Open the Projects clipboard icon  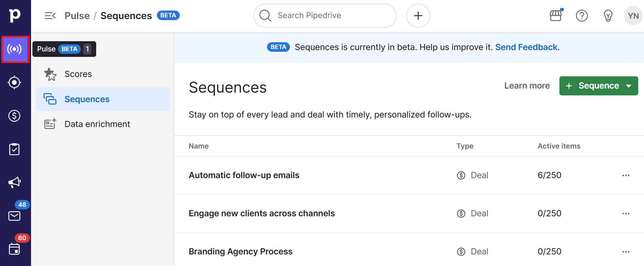[14, 149]
